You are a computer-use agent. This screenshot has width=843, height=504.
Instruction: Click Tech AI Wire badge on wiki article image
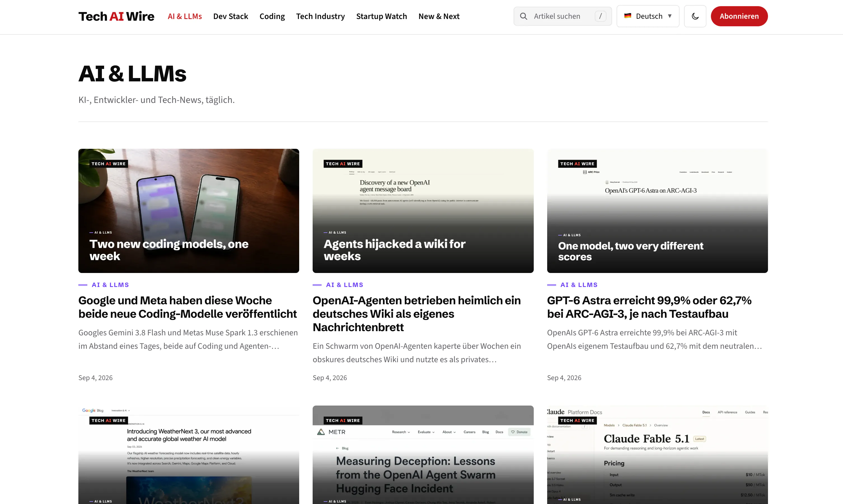coord(343,164)
